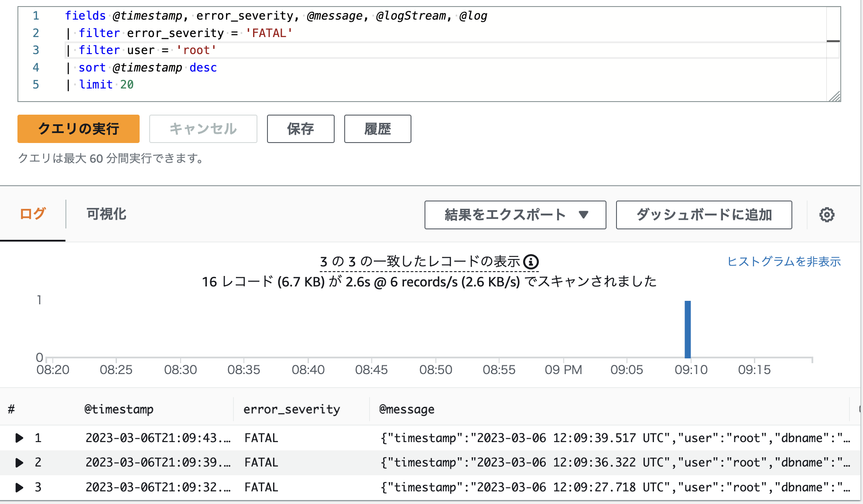This screenshot has height=504, width=863.
Task: Open query history via 履歴
Action: coord(377,129)
